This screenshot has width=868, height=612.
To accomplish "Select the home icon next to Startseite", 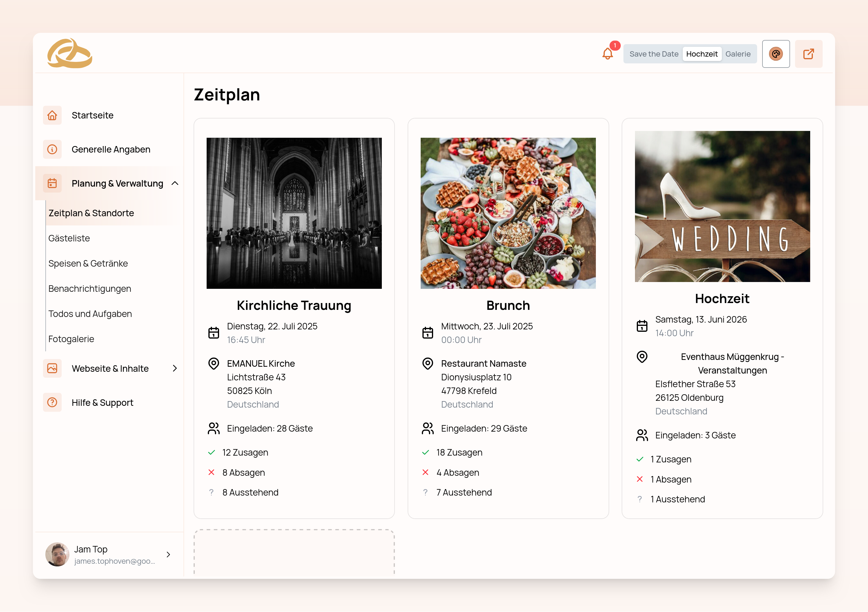I will click(52, 115).
